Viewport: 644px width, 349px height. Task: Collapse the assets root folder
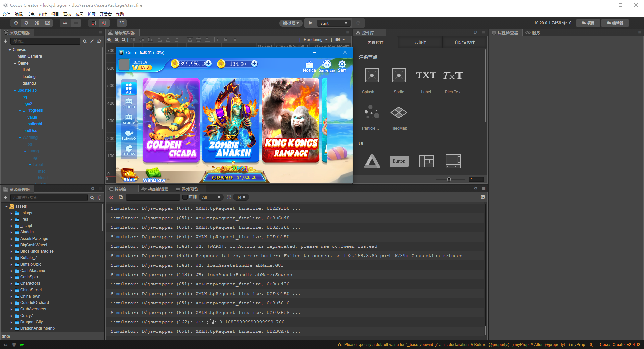click(x=6, y=206)
